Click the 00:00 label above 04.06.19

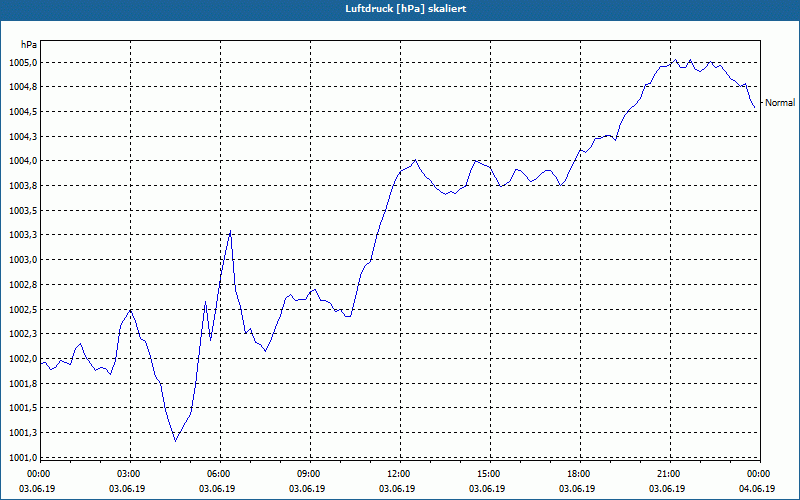point(758,474)
